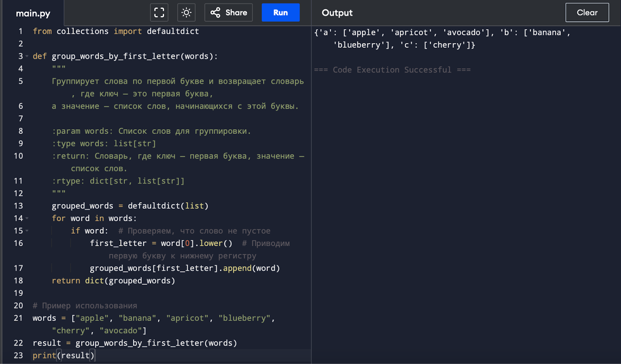
Task: Clear the output panel
Action: tap(587, 13)
